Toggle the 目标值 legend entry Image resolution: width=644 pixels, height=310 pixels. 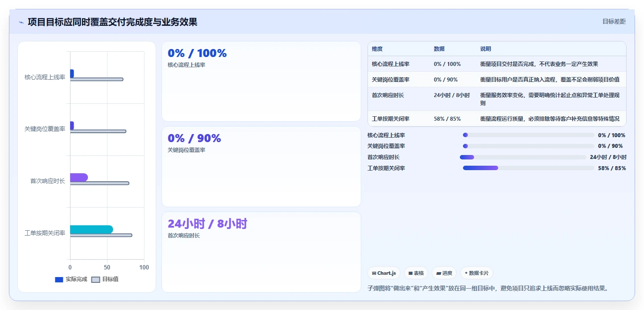pos(105,279)
